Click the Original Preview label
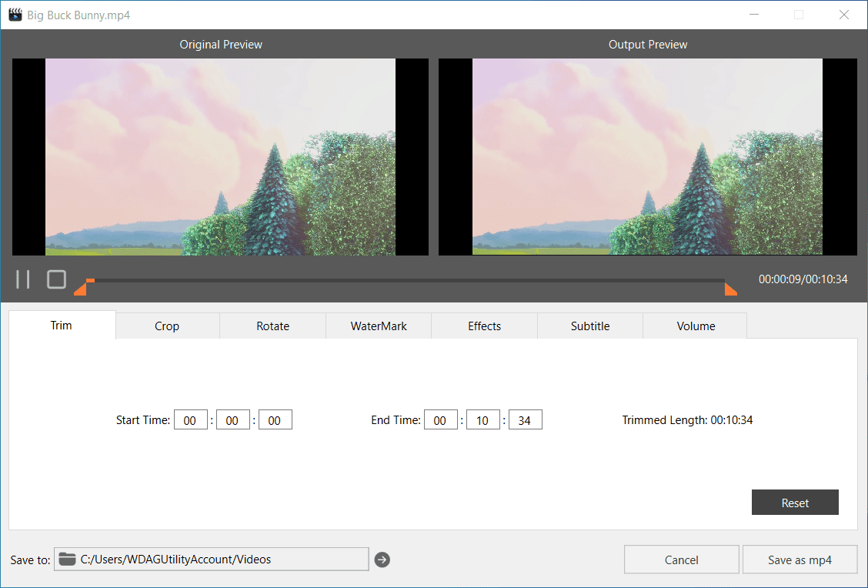This screenshot has height=588, width=868. [221, 45]
